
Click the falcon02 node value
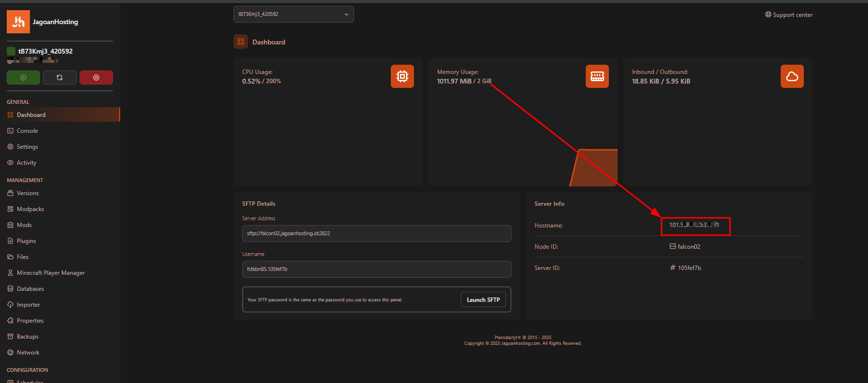point(689,246)
